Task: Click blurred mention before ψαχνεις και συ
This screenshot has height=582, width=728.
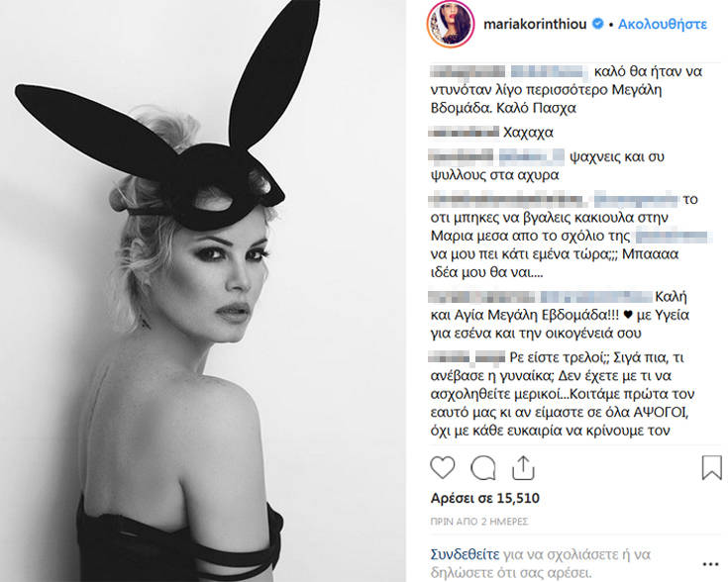Action: tap(532, 156)
